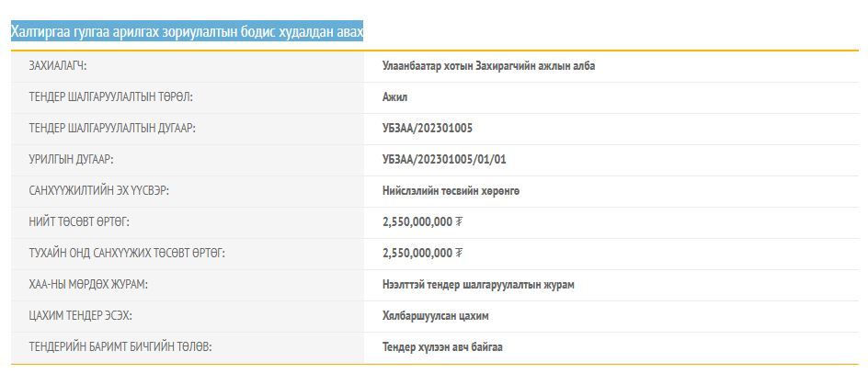Image resolution: width=868 pixels, height=385 pixels.
Task: Click the Хялбаршуулсан цахим value
Action: click(x=435, y=316)
